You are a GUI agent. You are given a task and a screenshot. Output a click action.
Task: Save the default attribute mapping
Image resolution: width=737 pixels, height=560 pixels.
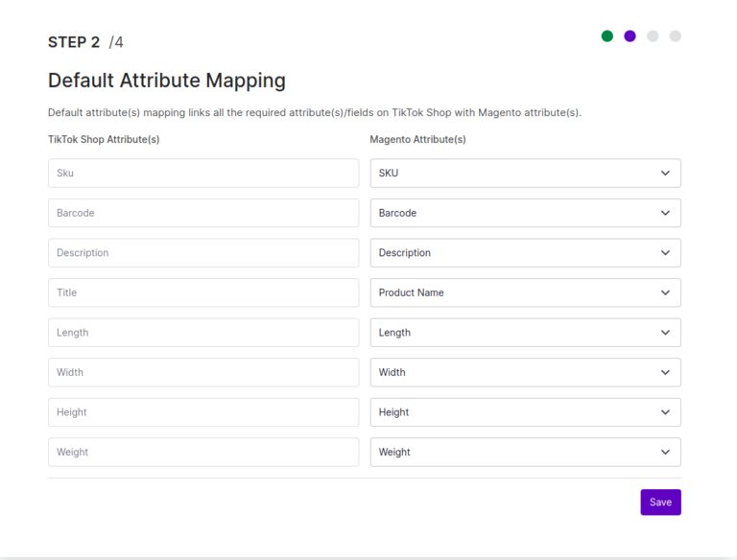[660, 502]
